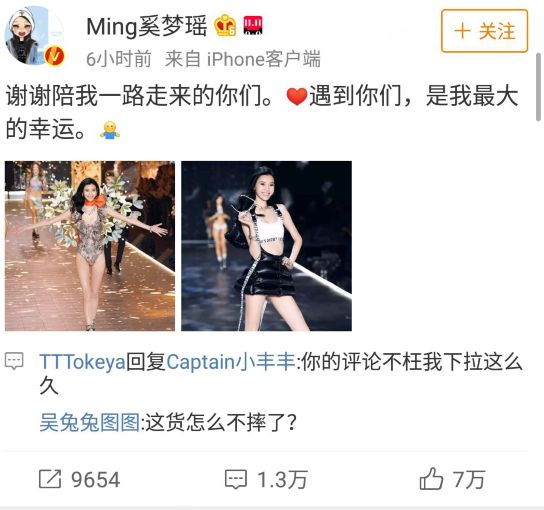Click the repost icon showing 9654
The width and height of the screenshot is (544, 510).
click(x=50, y=479)
